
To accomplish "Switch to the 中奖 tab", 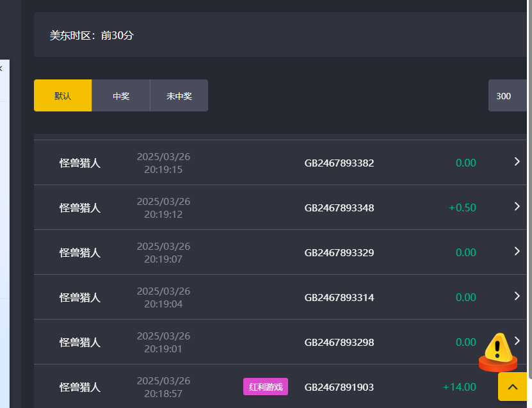I will click(x=121, y=95).
